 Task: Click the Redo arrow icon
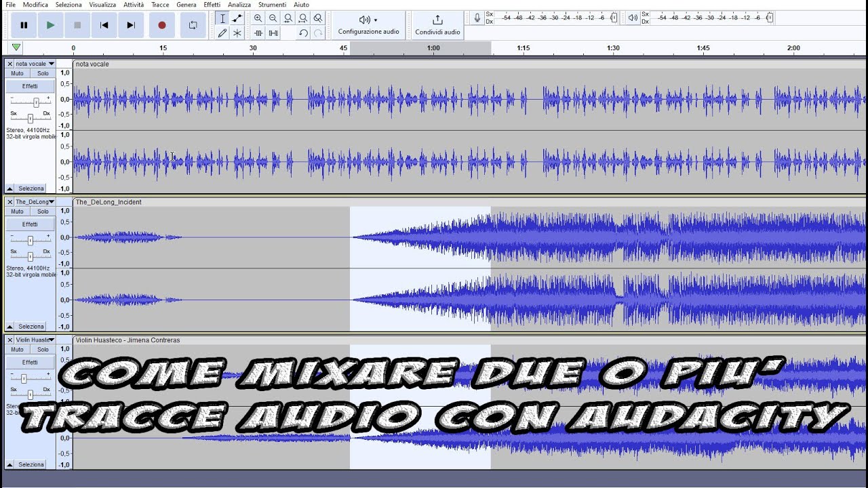point(318,33)
